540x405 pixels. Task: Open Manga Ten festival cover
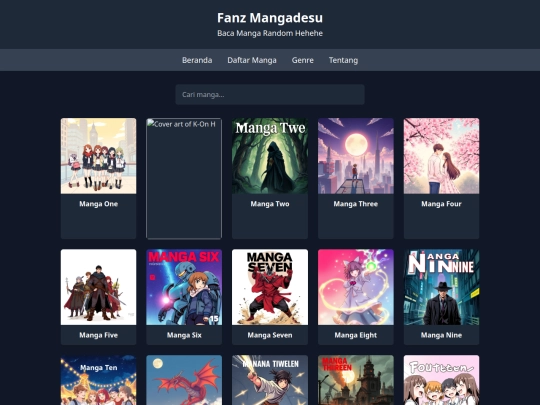pyautogui.click(x=98, y=380)
